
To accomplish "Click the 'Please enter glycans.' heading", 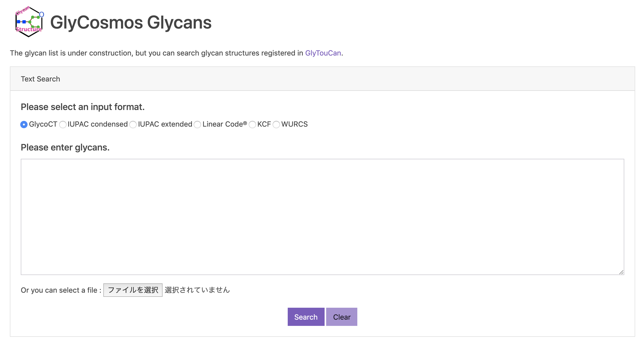I will click(65, 147).
